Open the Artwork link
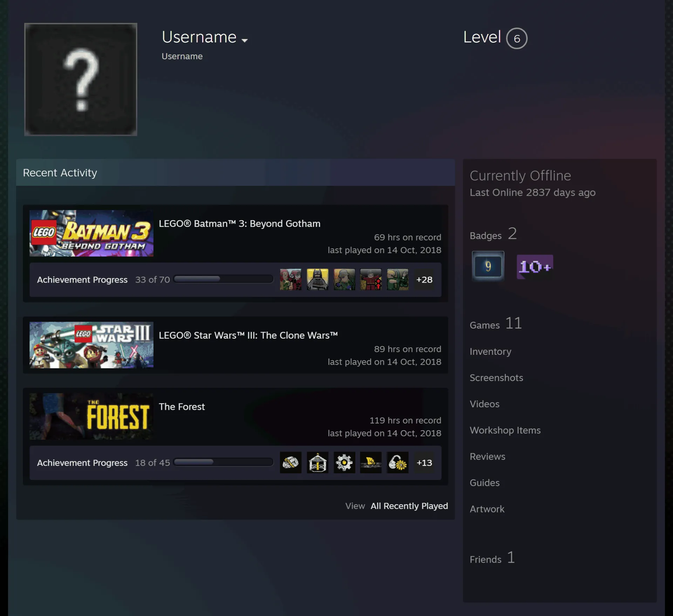 [487, 509]
